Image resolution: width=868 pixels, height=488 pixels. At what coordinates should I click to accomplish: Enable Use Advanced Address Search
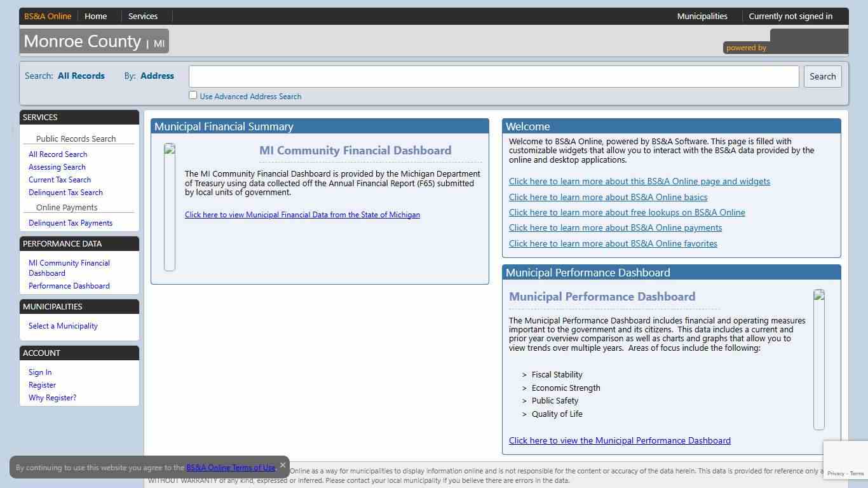coord(193,95)
